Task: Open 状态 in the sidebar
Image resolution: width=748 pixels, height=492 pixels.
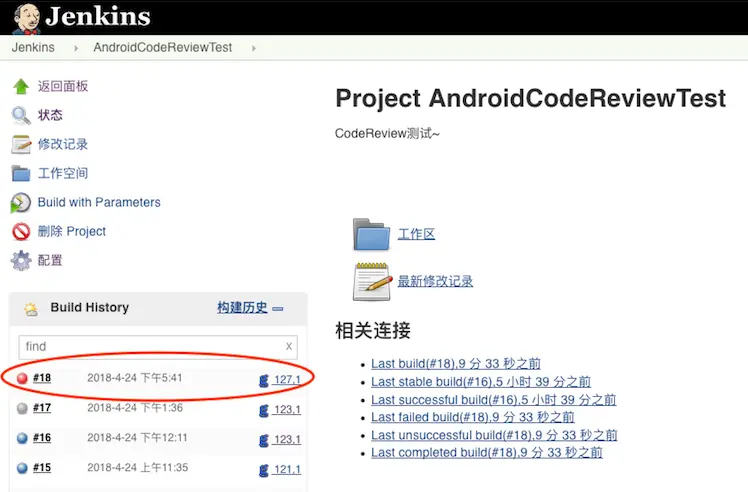Action: tap(50, 115)
